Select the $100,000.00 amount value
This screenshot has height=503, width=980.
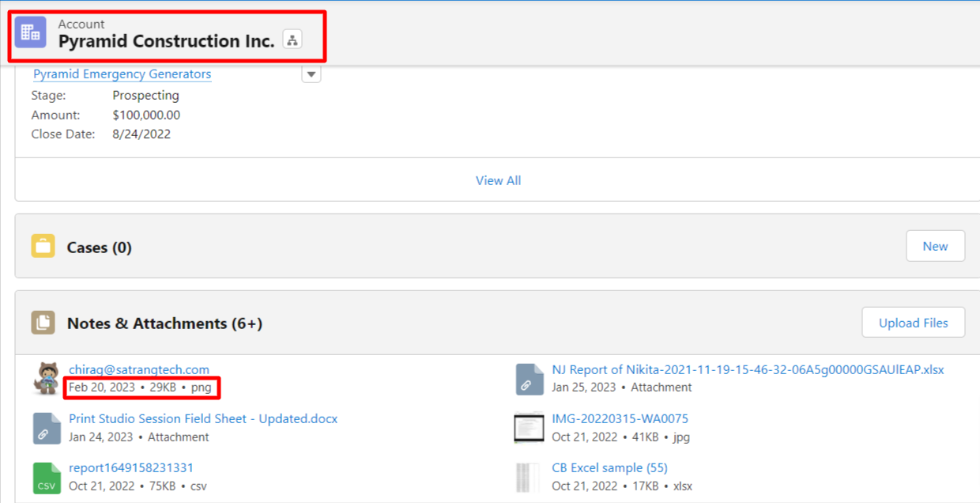click(x=146, y=115)
